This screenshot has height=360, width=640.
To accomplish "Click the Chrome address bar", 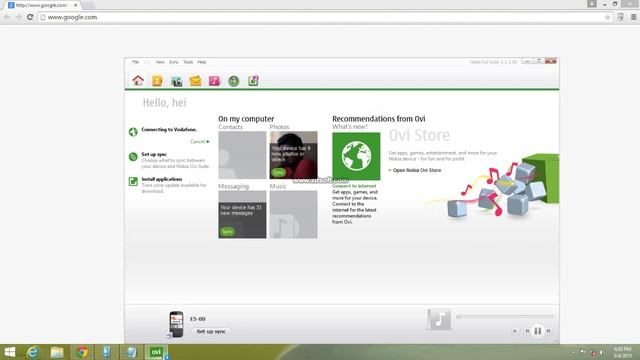I will coord(325,17).
